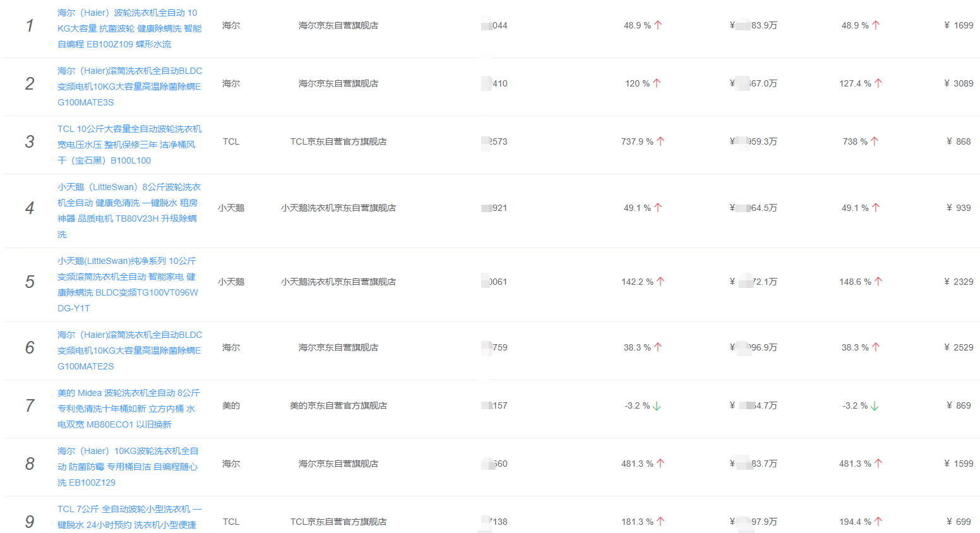Click the up arrow beside 38.3 % sales growth

point(658,347)
